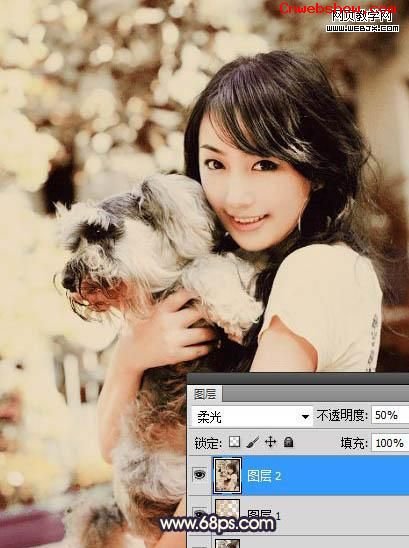Toggle lock transparent pixels checkerboard icon
The height and width of the screenshot is (548, 409).
tap(234, 442)
